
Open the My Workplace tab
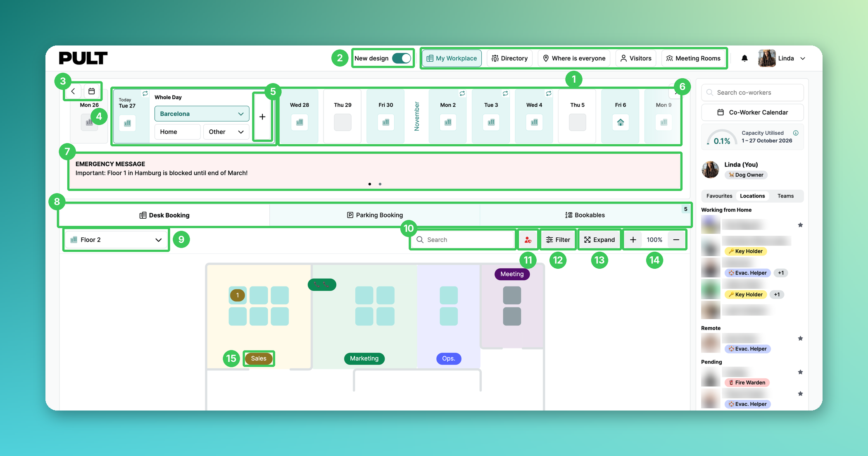pos(452,58)
